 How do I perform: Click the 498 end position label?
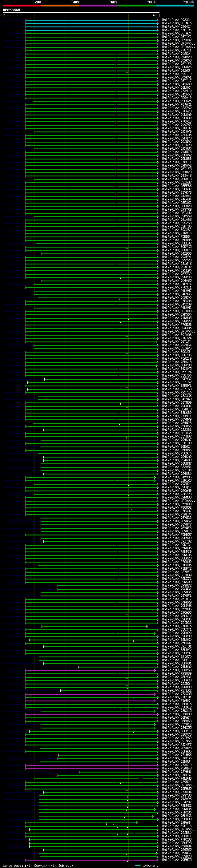pyautogui.click(x=155, y=15)
